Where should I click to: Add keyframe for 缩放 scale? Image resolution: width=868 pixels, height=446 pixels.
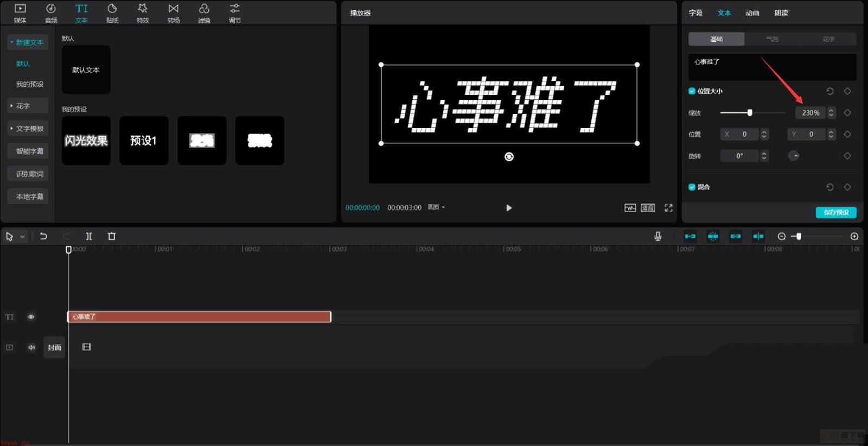point(847,113)
